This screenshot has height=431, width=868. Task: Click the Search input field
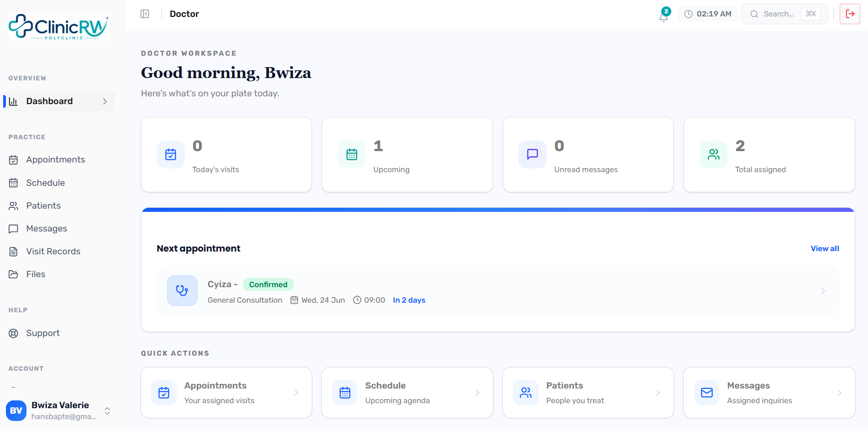[784, 14]
